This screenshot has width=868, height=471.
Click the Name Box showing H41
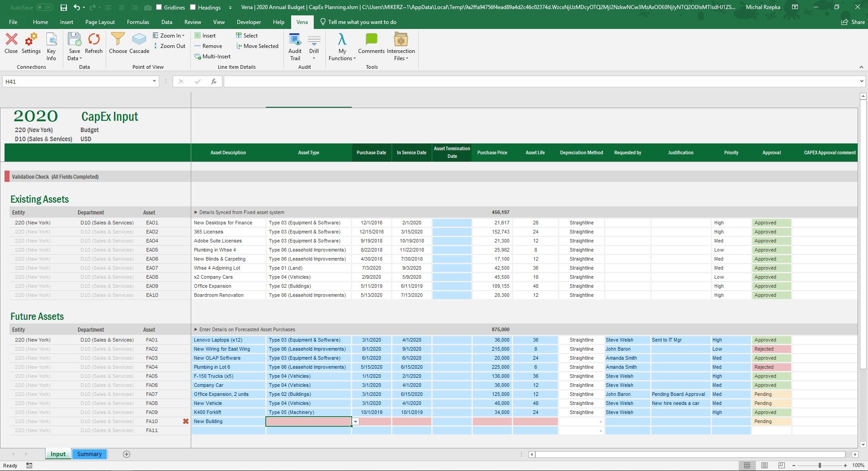coord(77,81)
